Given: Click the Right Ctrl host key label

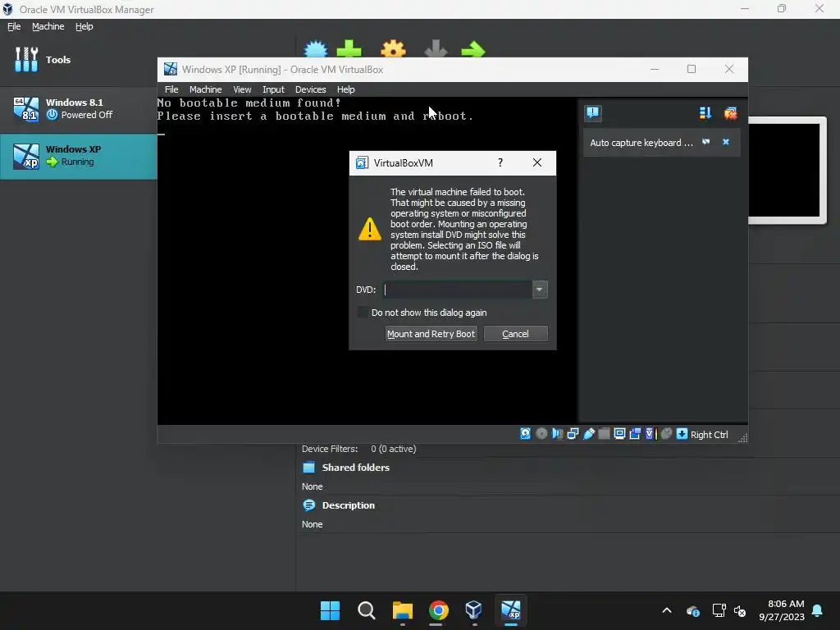Looking at the screenshot, I should coord(710,435).
